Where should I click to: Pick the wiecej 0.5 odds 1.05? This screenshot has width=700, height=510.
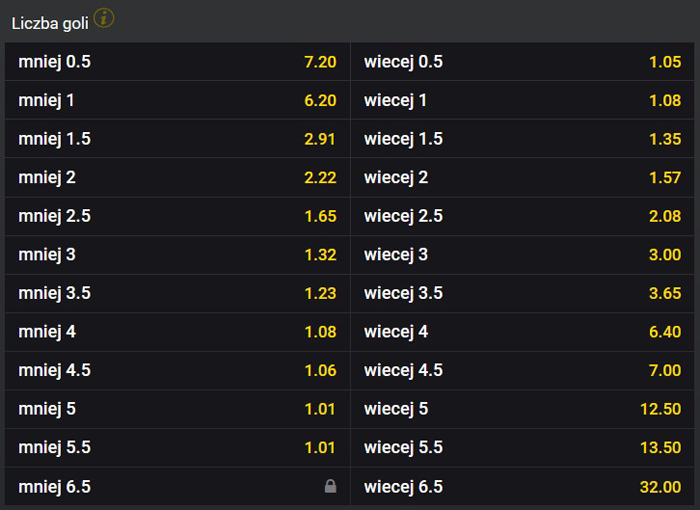[x=523, y=62]
